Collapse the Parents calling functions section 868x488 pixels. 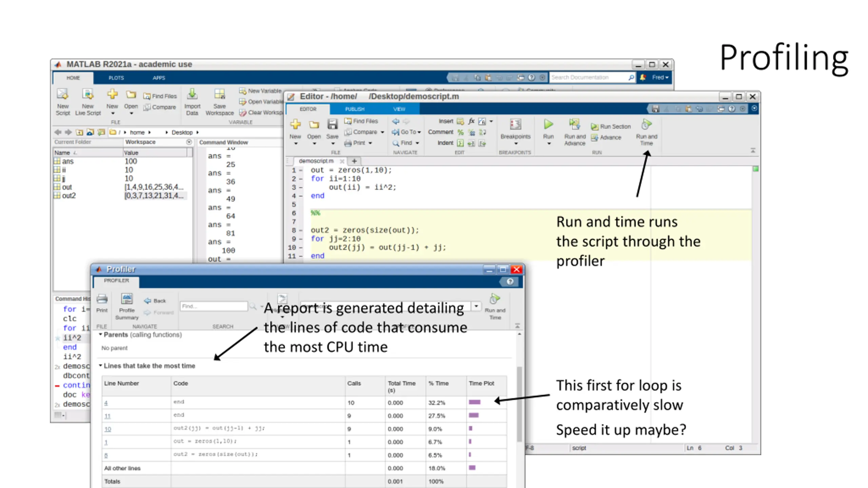tap(100, 334)
